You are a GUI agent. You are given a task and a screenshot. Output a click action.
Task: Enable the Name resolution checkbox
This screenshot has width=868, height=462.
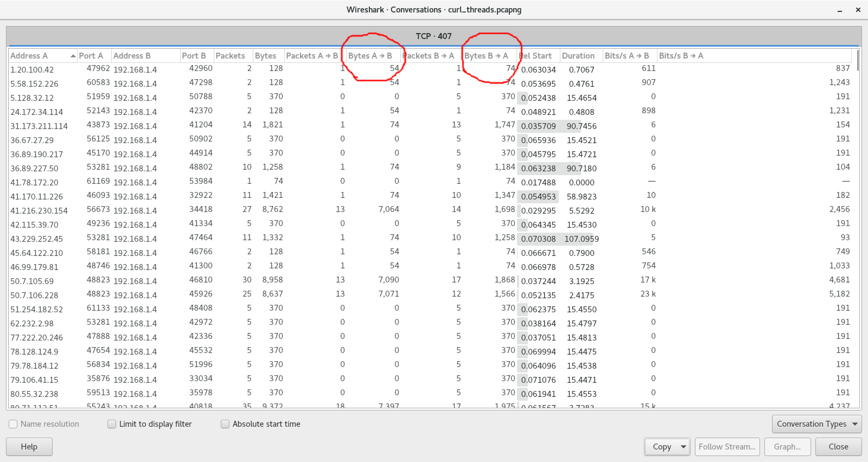(14, 424)
